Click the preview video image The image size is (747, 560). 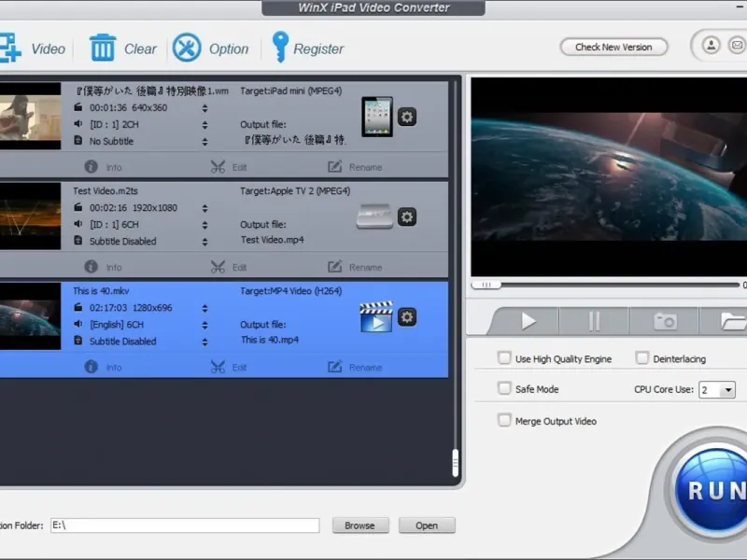click(x=609, y=176)
